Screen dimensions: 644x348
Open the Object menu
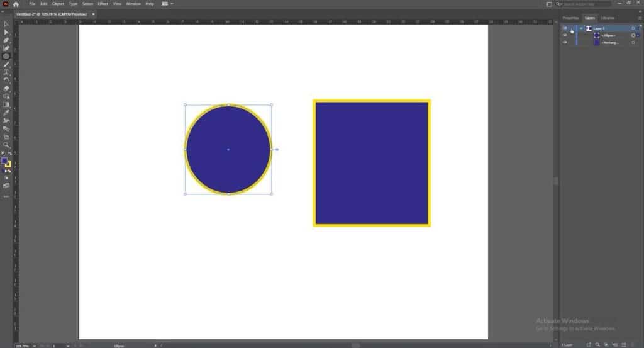pyautogui.click(x=58, y=4)
